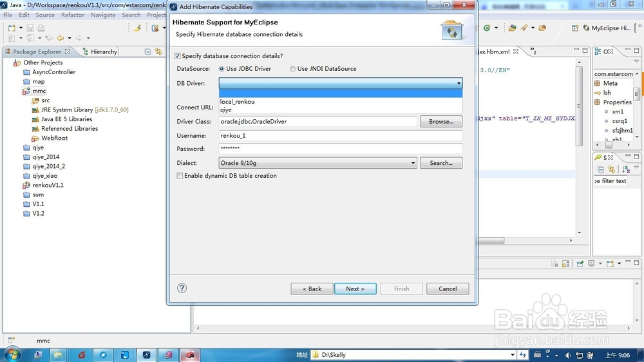This screenshot has height=362, width=644.
Task: Open the Edit menu
Action: coord(24,15)
